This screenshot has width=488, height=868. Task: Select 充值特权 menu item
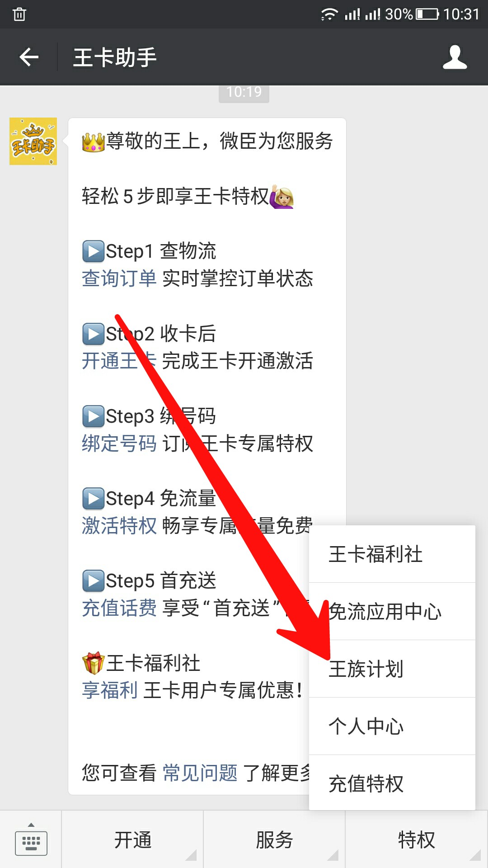392,783
